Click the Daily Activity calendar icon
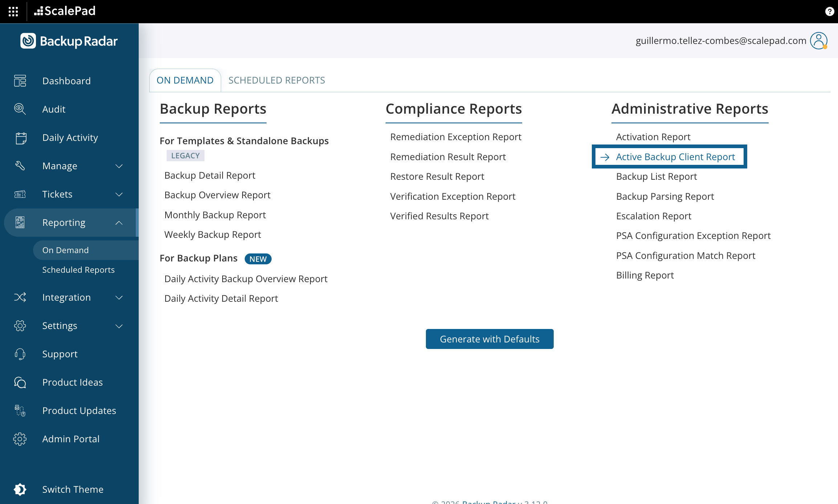Viewport: 838px width, 504px height. 21,138
